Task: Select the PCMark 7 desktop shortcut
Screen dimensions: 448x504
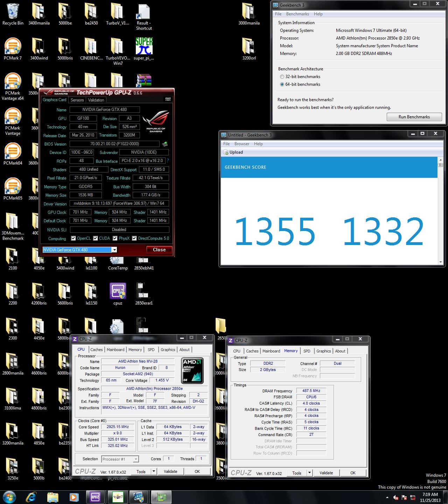Action: (13, 49)
